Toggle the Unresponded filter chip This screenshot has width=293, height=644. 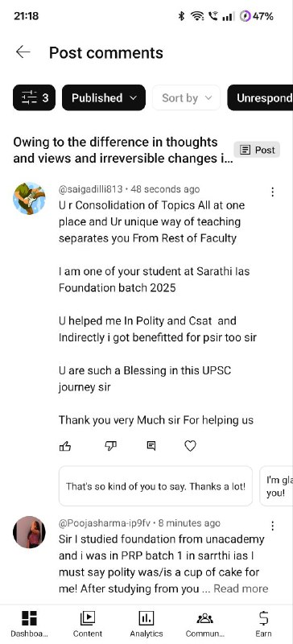click(x=260, y=97)
